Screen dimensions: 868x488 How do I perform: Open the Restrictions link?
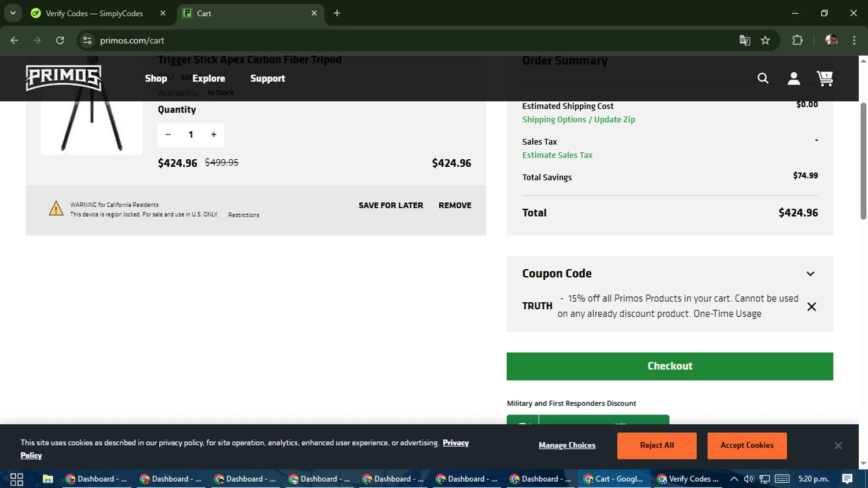click(244, 215)
